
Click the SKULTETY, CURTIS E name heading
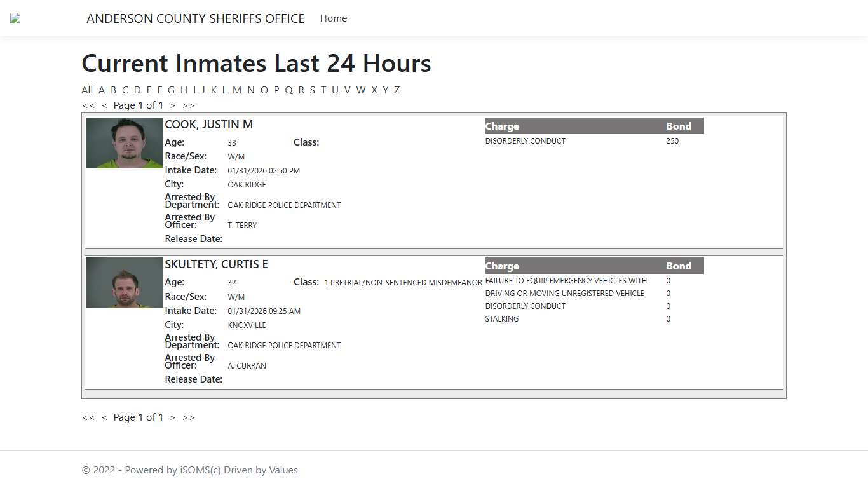(216, 264)
